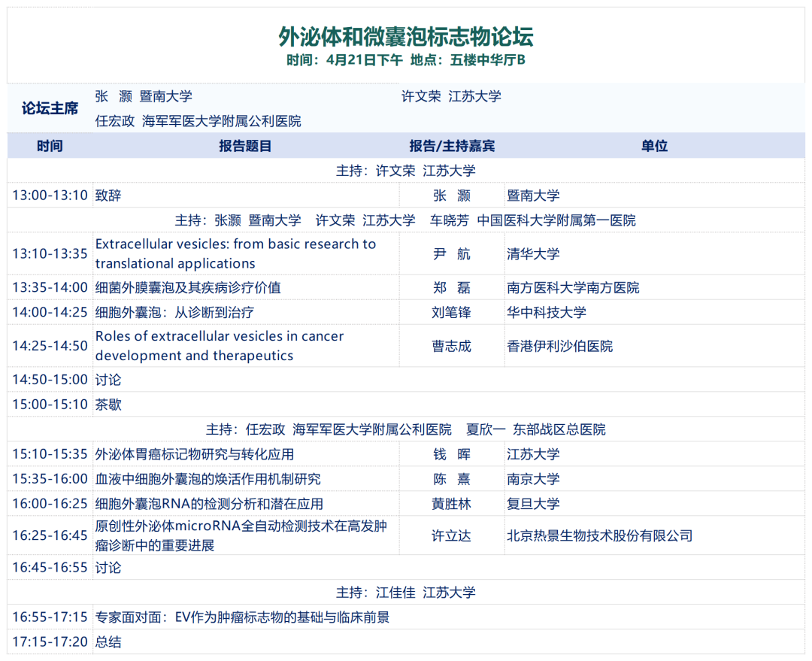812x661 pixels.
Task: Click the 单位 column header
Action: 654,146
